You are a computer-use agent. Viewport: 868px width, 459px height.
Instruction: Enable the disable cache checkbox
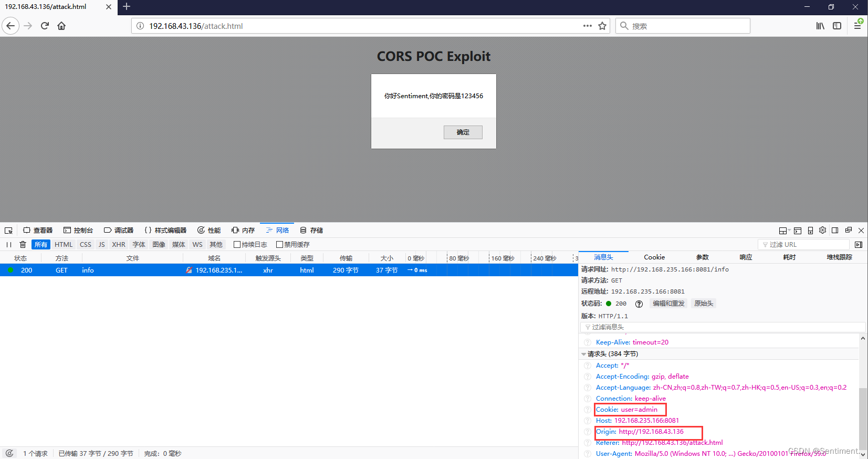279,245
